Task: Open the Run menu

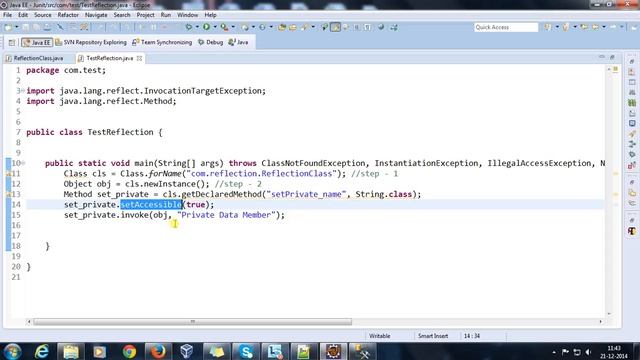Action: pos(166,15)
